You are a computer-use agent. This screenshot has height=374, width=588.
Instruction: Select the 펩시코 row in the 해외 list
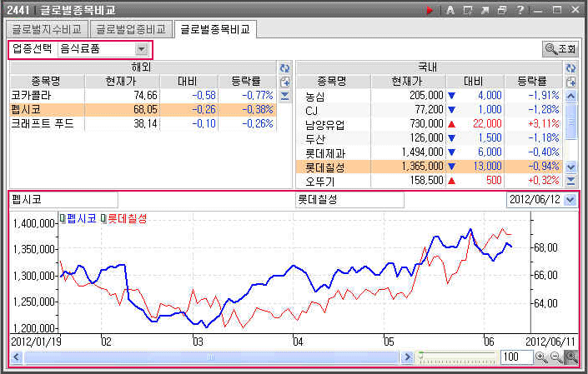tap(143, 110)
